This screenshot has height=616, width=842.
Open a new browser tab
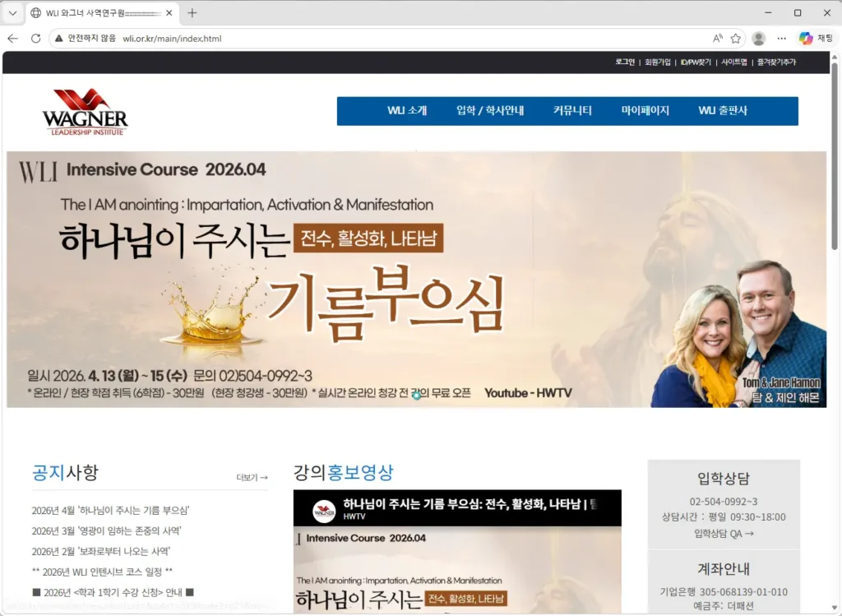[x=192, y=13]
